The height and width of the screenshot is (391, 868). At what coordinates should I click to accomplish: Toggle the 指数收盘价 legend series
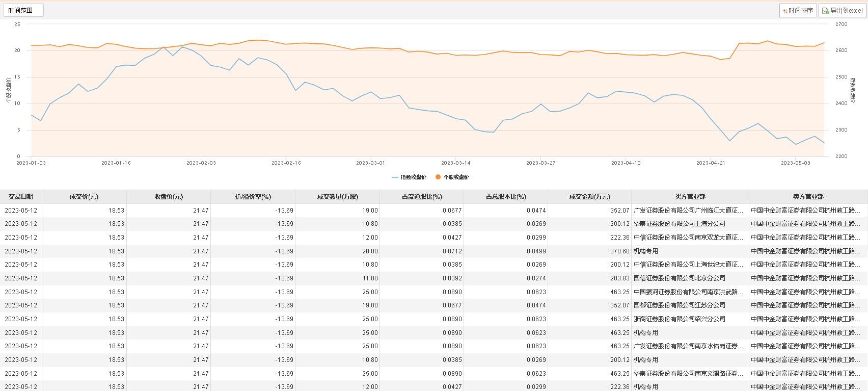[409, 177]
